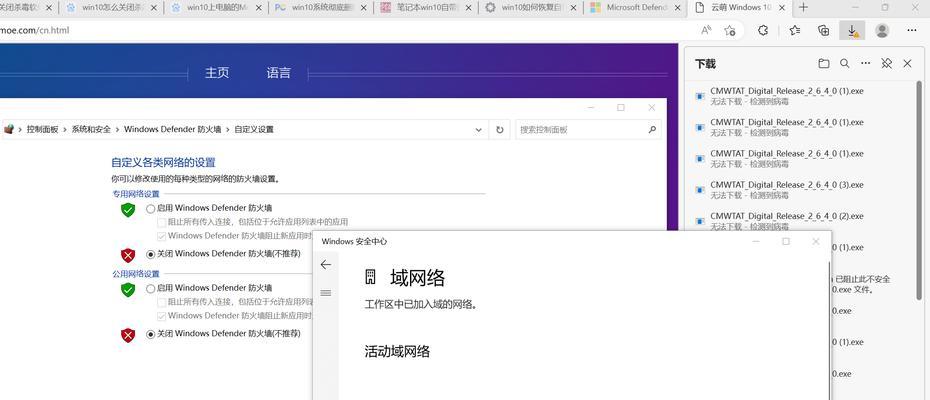Go to 控制面板 breadcrumb

(x=43, y=129)
